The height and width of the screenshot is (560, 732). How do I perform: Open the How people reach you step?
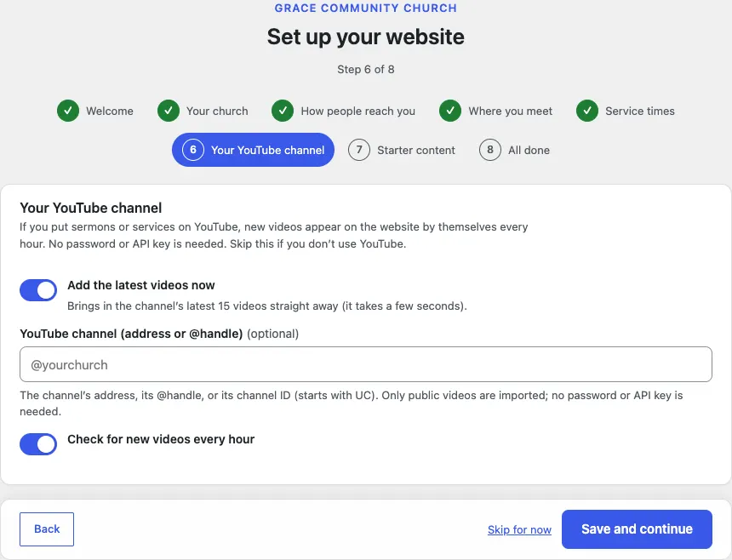click(x=358, y=111)
